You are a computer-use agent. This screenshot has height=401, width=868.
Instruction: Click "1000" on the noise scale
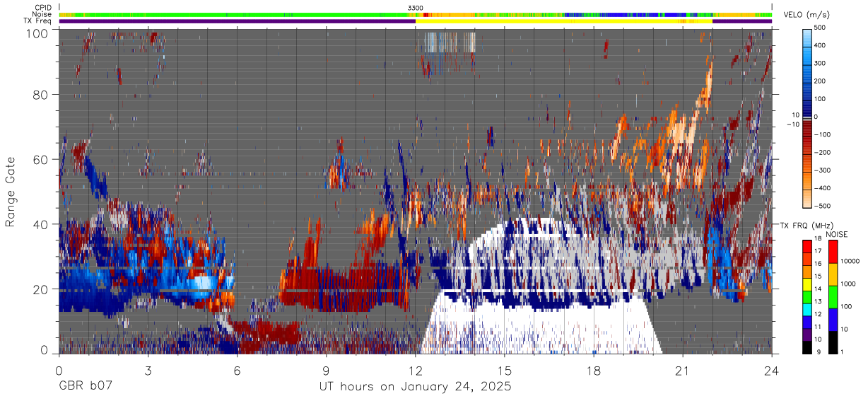coord(850,284)
